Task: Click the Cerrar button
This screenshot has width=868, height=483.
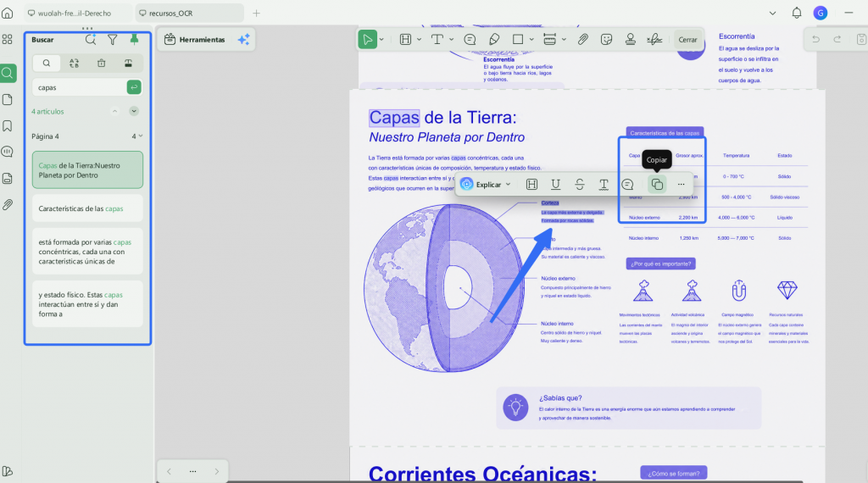Action: point(687,39)
